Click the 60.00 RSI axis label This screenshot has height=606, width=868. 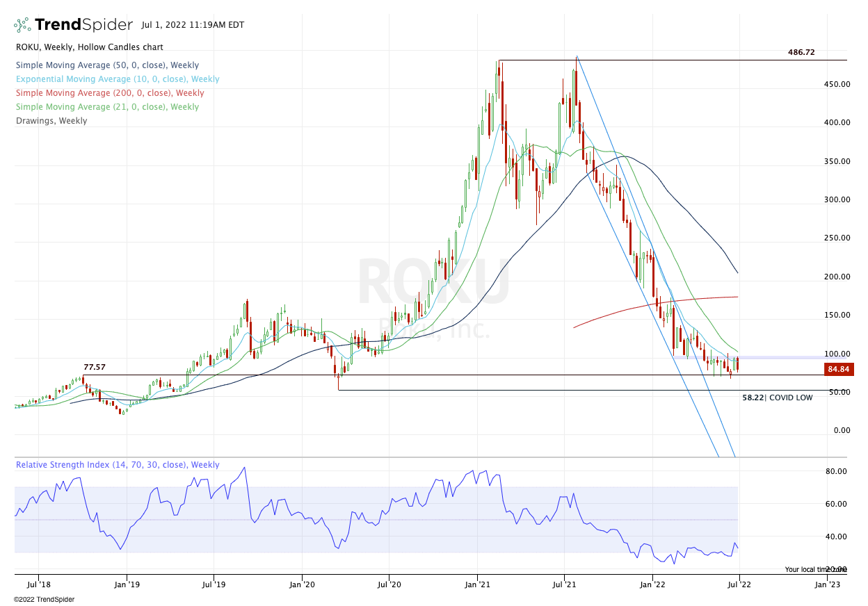pos(837,505)
